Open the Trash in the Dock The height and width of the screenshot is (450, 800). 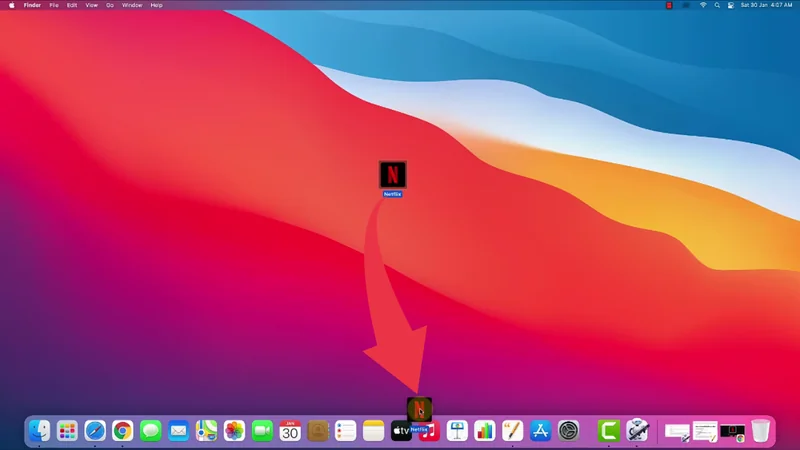pyautogui.click(x=761, y=431)
